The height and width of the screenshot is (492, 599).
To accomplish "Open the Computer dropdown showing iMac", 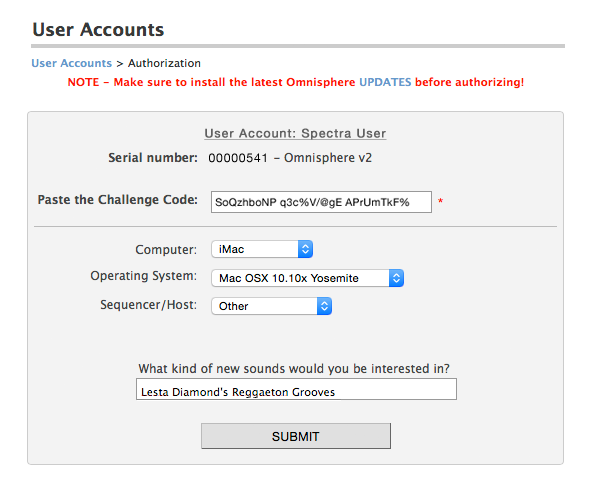I will click(x=262, y=249).
